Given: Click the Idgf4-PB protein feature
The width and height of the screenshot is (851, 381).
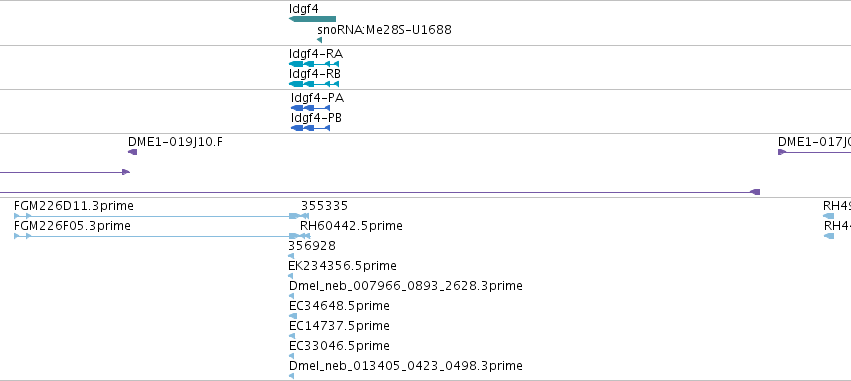Looking at the screenshot, I should 310,128.
